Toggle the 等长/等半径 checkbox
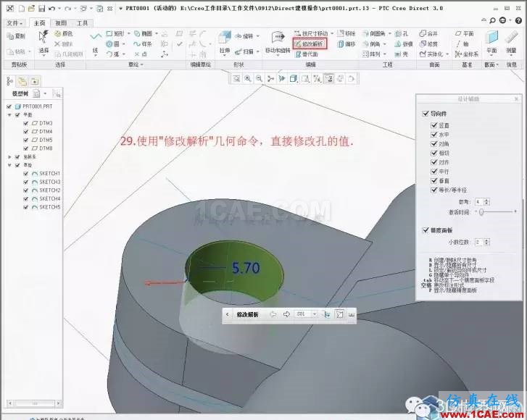 coord(434,190)
